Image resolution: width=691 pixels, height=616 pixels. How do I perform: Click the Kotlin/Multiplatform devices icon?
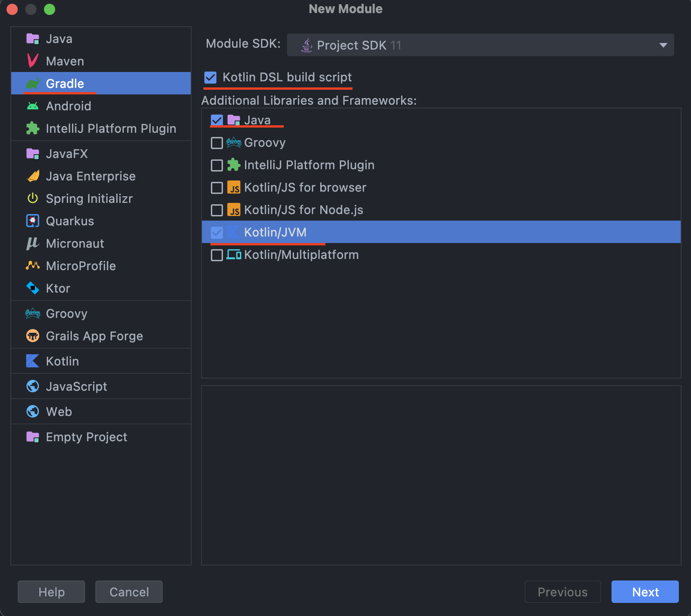[x=234, y=255]
